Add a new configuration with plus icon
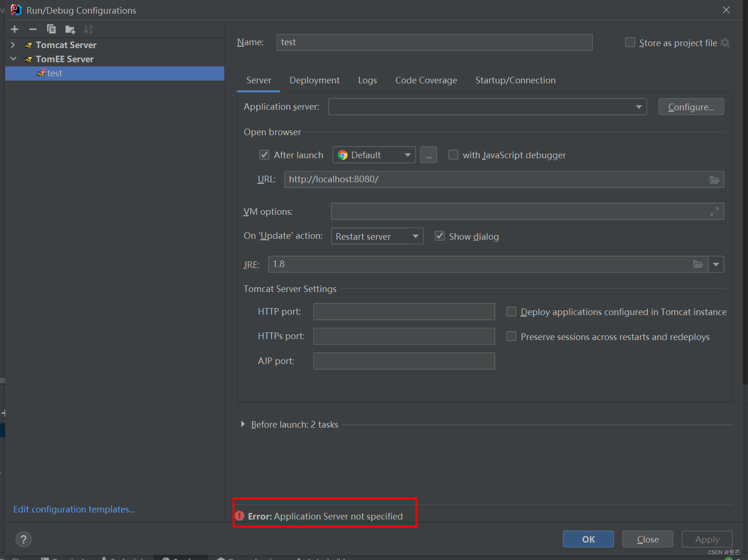 [x=15, y=29]
